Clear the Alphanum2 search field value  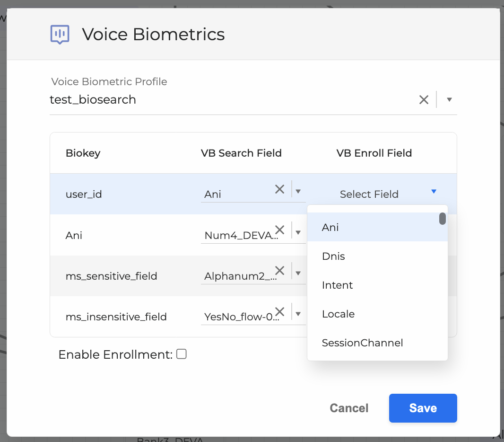[280, 271]
